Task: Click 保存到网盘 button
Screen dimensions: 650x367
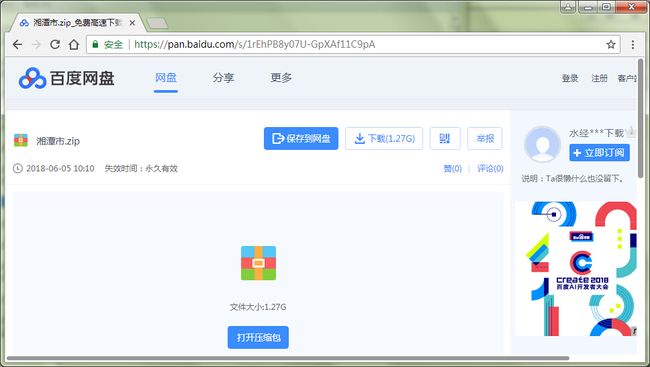Action: [301, 138]
